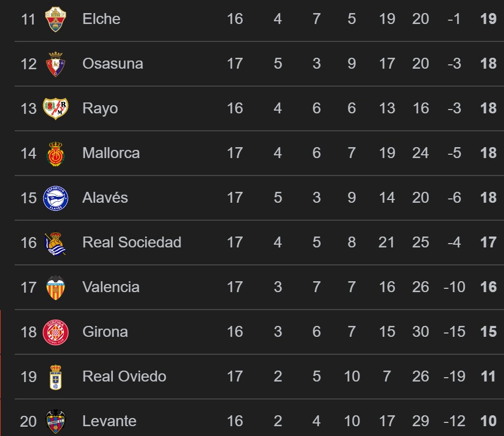Select the Levante team name
The height and width of the screenshot is (436, 504).
tap(109, 421)
